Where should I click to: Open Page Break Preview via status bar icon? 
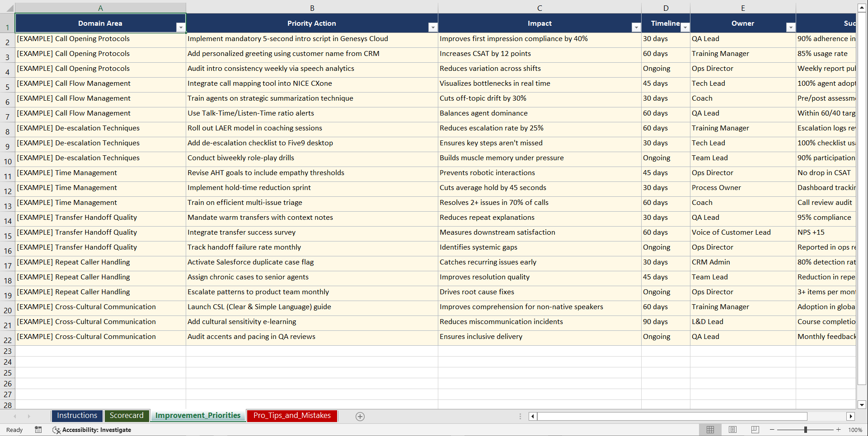[755, 430]
